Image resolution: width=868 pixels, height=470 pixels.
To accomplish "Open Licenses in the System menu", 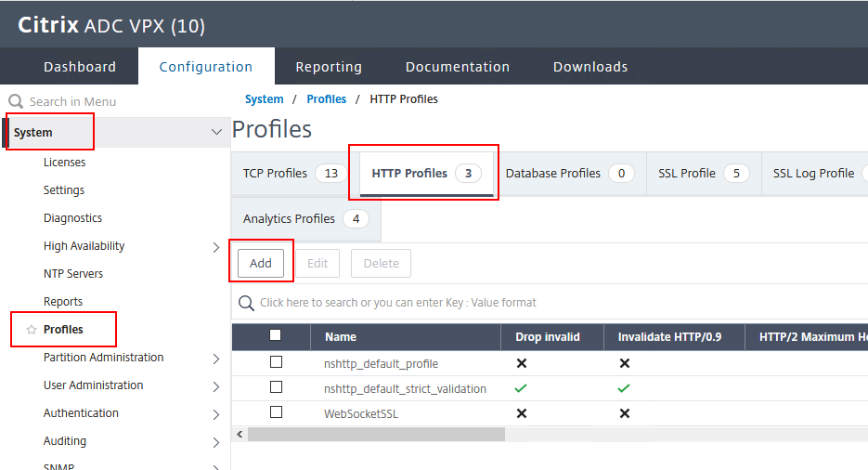I will pos(64,163).
